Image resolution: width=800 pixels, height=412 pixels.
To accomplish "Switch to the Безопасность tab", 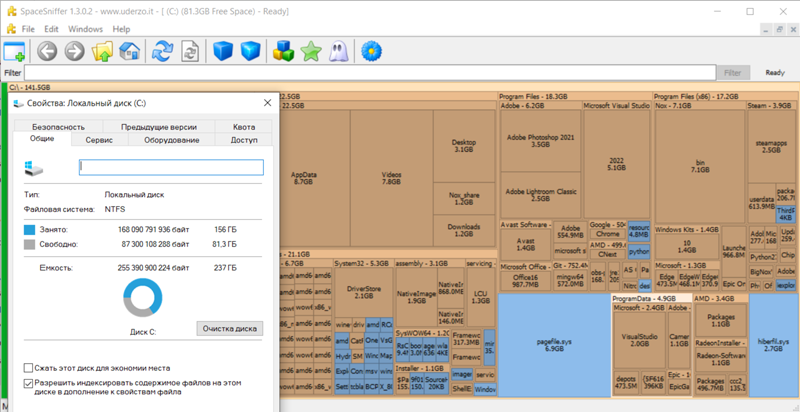I will click(x=58, y=127).
